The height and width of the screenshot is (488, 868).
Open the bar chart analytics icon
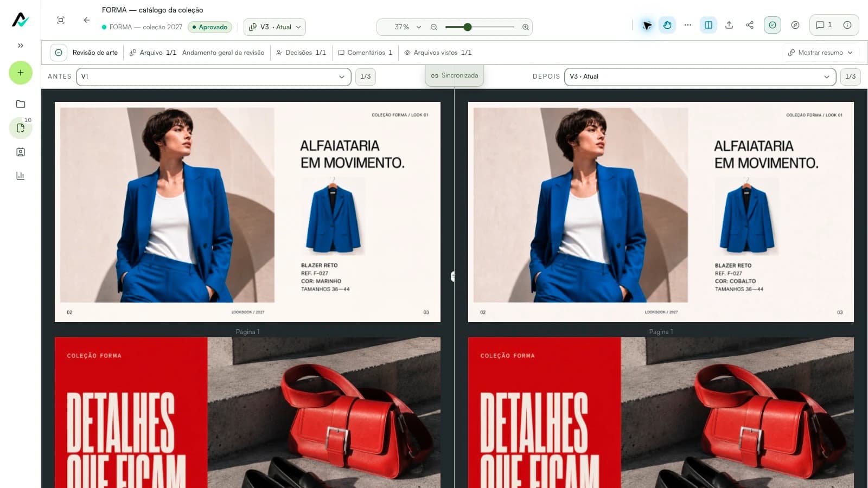point(21,176)
